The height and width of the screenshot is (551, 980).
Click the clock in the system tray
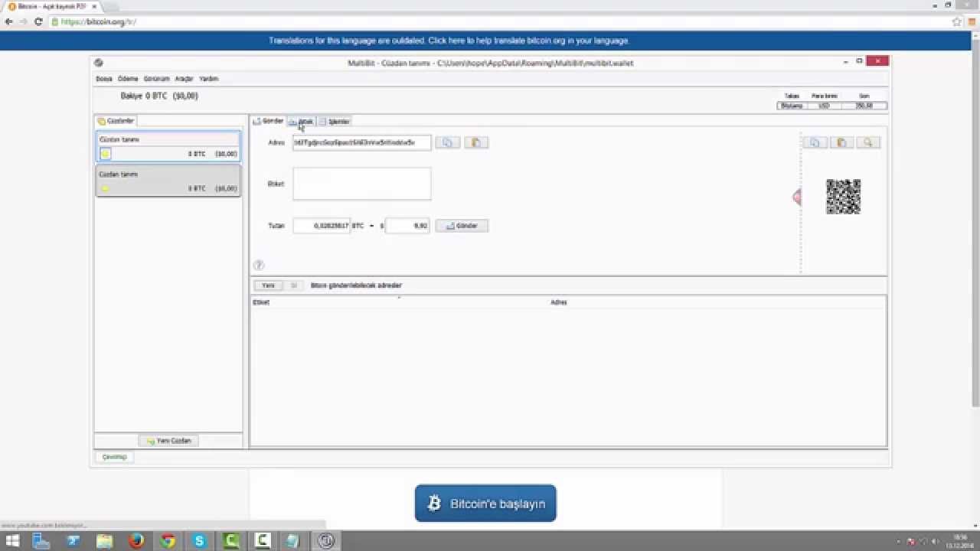pyautogui.click(x=960, y=541)
